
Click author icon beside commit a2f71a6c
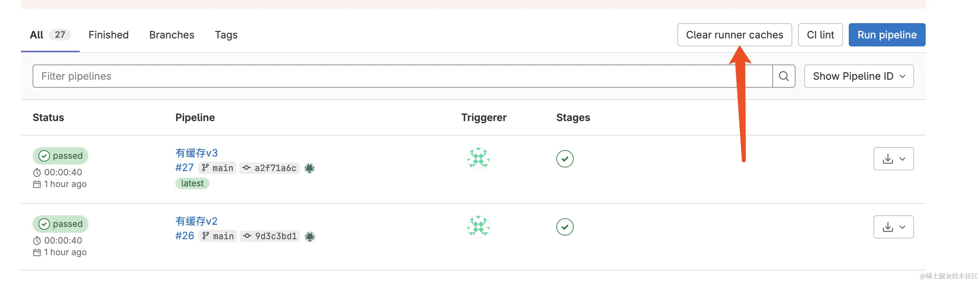[x=309, y=168]
